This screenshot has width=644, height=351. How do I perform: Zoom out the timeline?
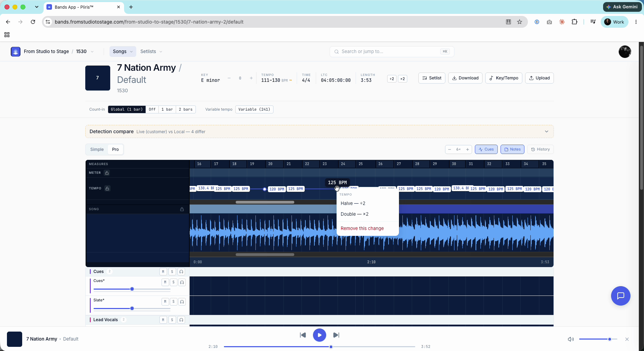[450, 149]
